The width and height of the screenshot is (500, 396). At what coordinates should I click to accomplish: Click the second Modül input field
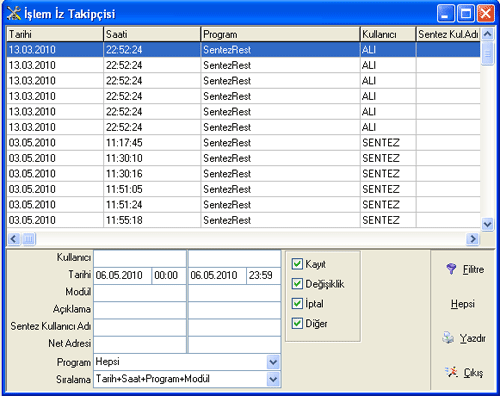tap(234, 293)
